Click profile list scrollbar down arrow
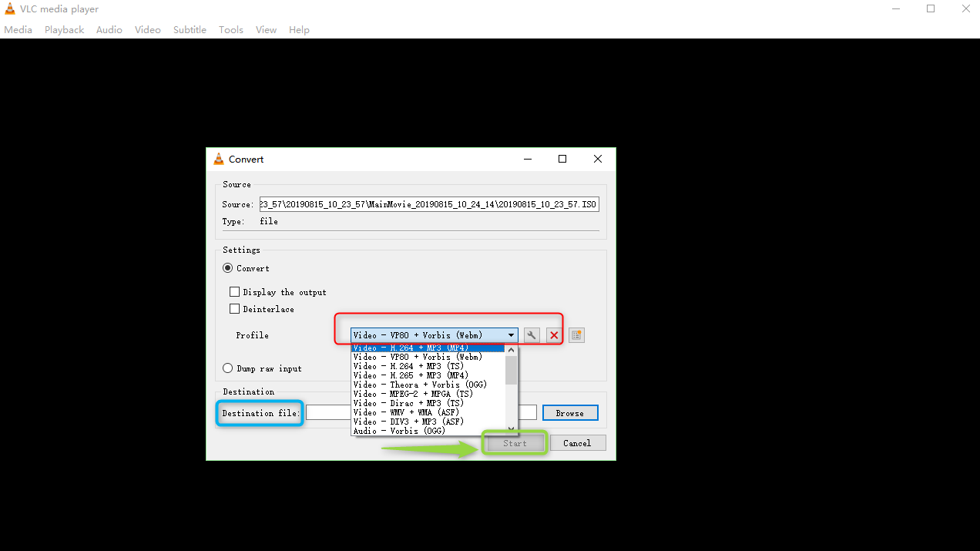This screenshot has height=551, width=980. click(511, 428)
